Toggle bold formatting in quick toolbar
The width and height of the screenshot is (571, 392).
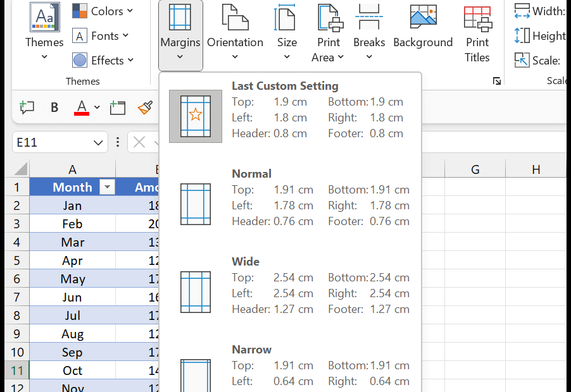(x=54, y=107)
